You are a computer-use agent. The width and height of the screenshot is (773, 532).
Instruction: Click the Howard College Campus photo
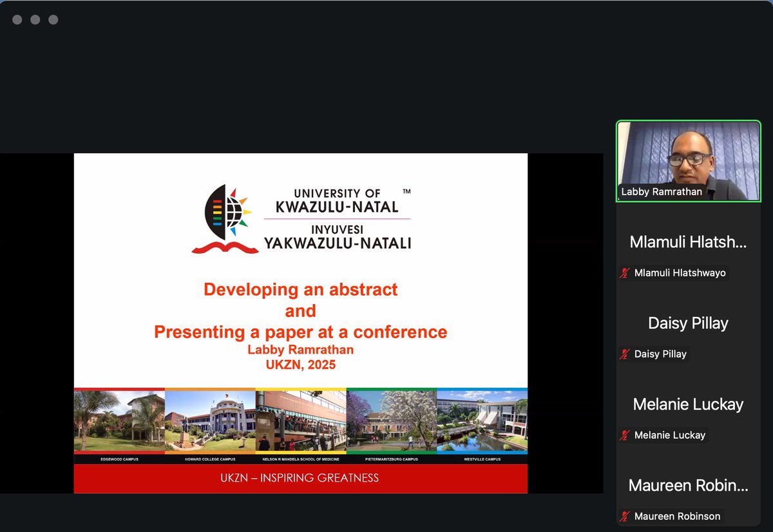[210, 421]
